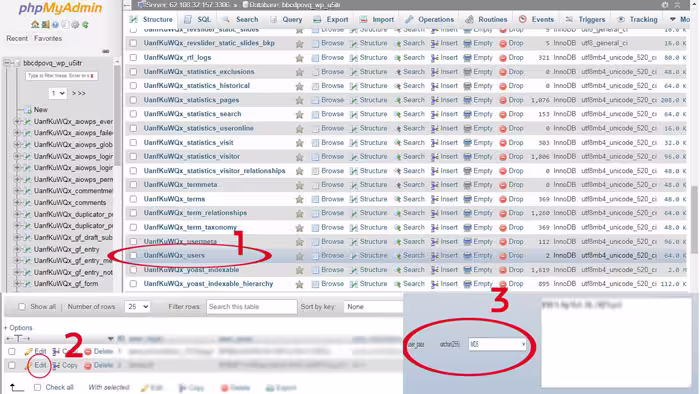Favorite star for UanfKuWQx_rtl_logs table
Screen dimensions: 700x394
tap(300, 58)
